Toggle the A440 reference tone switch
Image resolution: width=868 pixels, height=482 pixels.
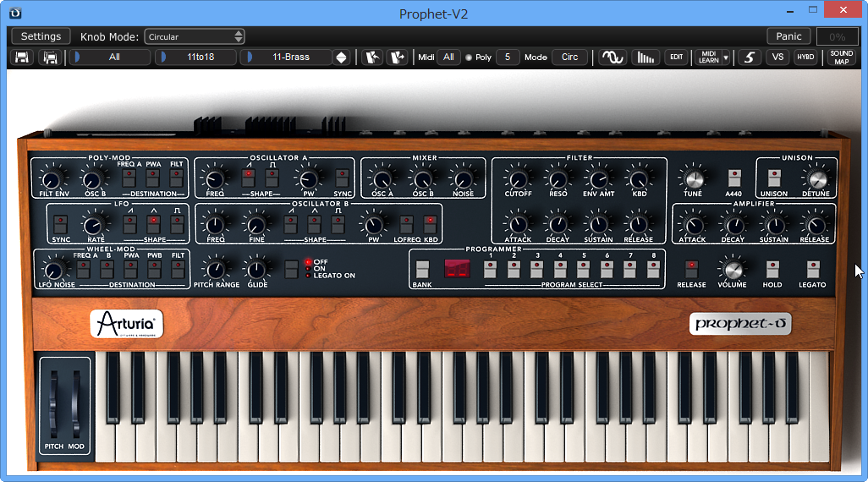(734, 178)
